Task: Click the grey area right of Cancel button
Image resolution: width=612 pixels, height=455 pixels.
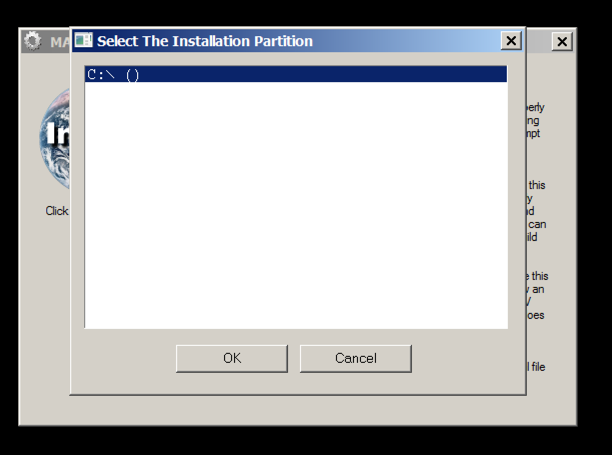Action: 465,360
